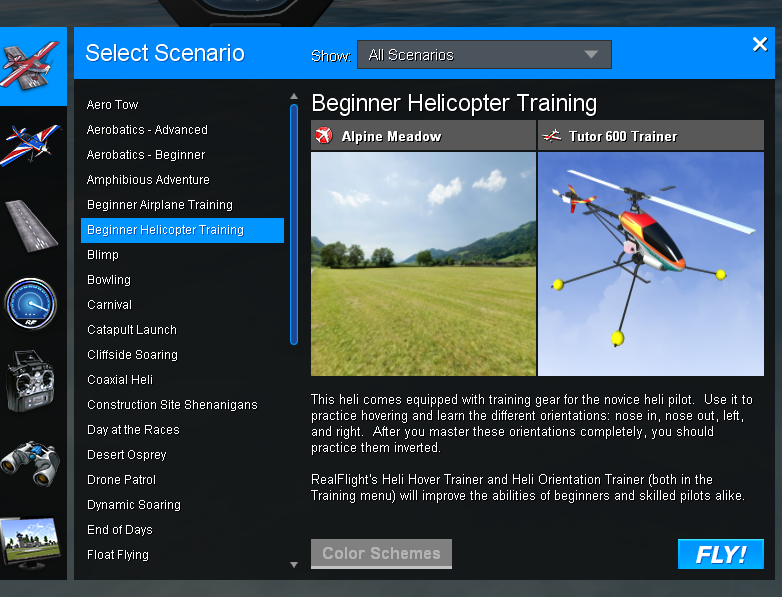Click the Alpine Meadow preview image

coord(423,264)
